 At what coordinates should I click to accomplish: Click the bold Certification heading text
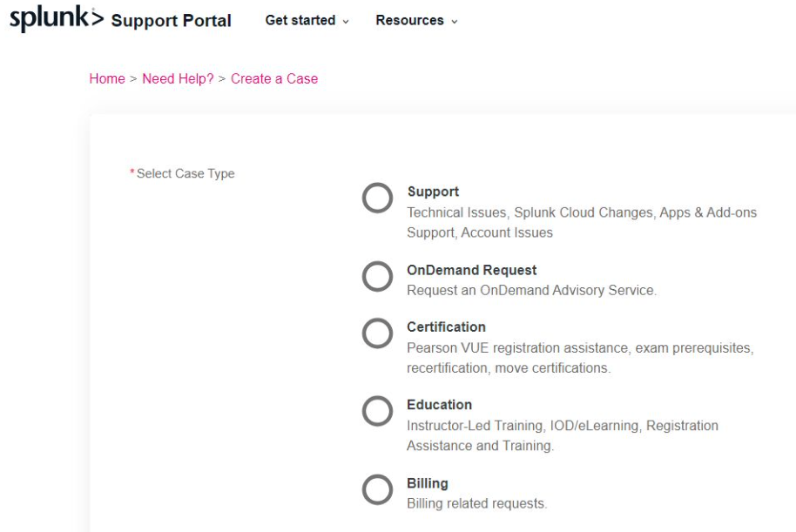[x=446, y=327]
